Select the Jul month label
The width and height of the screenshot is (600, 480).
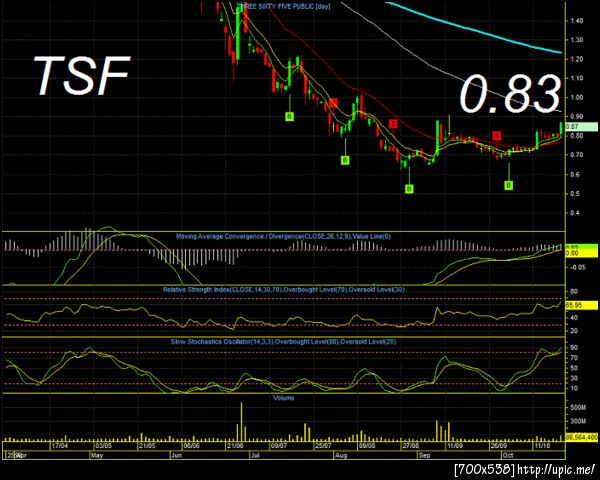(255, 456)
